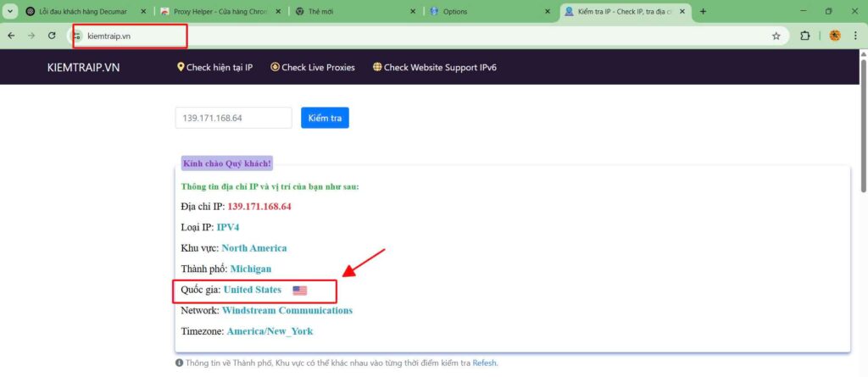Screen dimensions: 868x377
Task: Click the United States flag icon
Action: point(299,290)
